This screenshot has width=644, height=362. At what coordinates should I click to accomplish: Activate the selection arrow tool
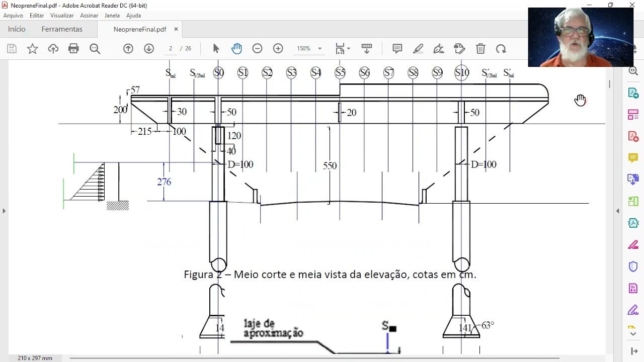coord(216,49)
